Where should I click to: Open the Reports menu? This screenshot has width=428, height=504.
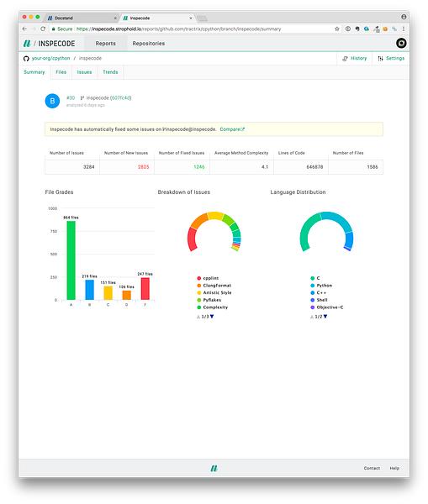tap(106, 44)
